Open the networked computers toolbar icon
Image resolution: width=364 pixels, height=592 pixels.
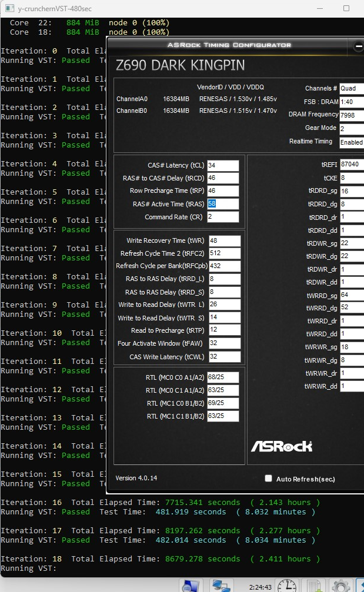(222, 586)
